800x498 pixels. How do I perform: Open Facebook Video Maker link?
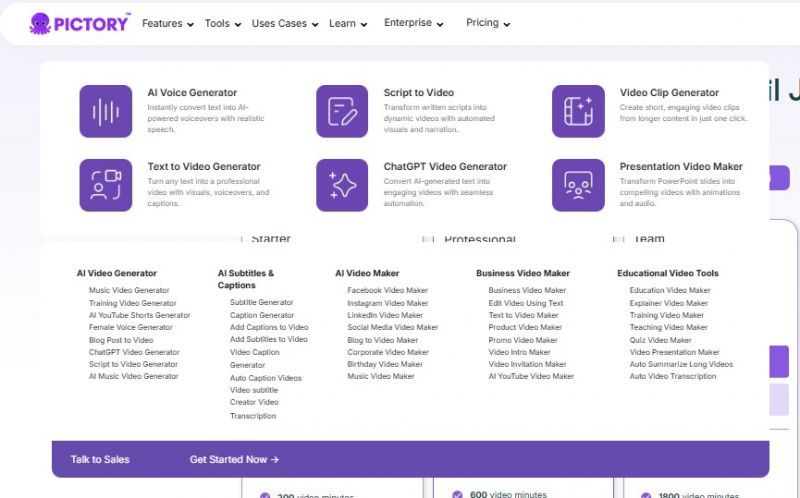[387, 290]
